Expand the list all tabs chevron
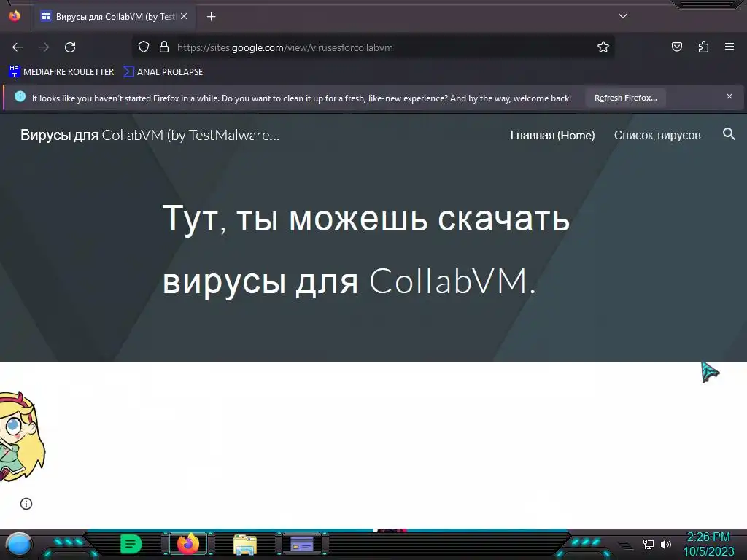 tap(623, 16)
